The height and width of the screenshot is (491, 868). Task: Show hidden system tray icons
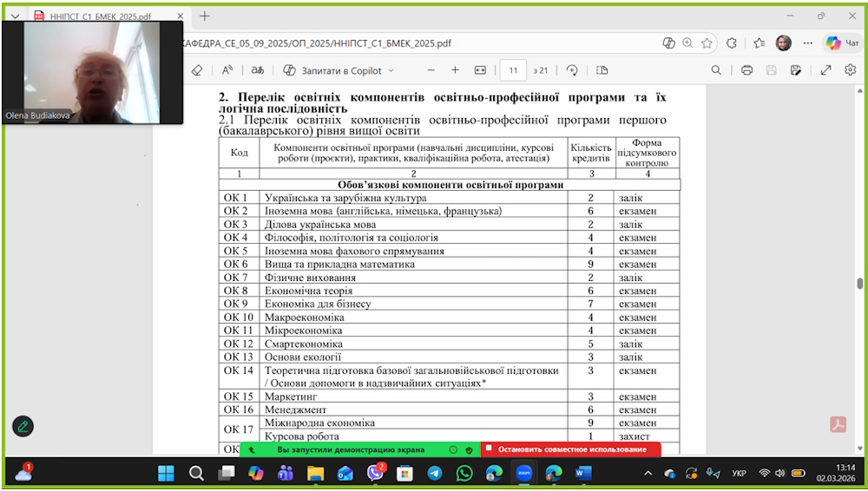point(648,473)
